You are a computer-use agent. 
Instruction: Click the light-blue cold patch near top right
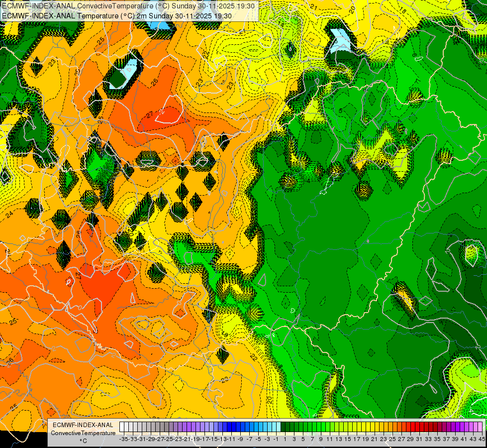coord(341,40)
